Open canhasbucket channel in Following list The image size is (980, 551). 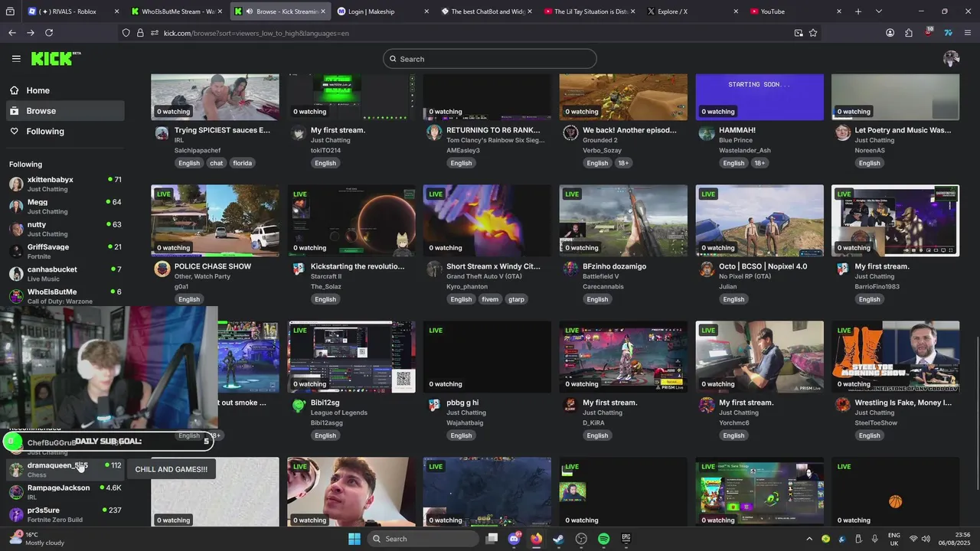click(x=65, y=273)
